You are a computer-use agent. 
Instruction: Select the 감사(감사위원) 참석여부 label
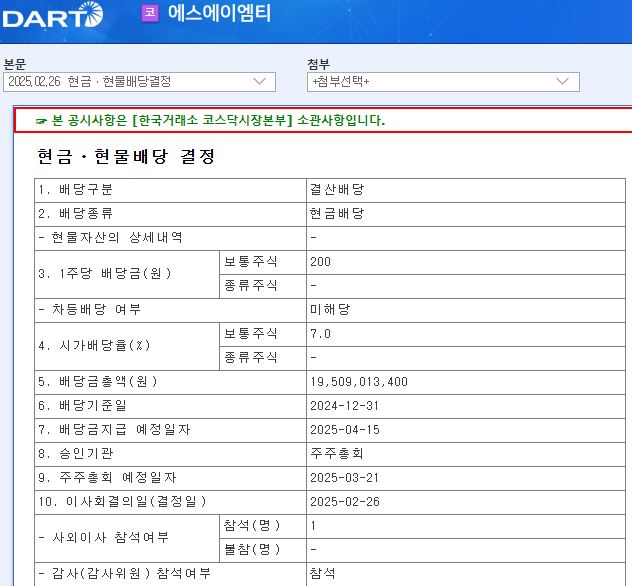pos(125,574)
